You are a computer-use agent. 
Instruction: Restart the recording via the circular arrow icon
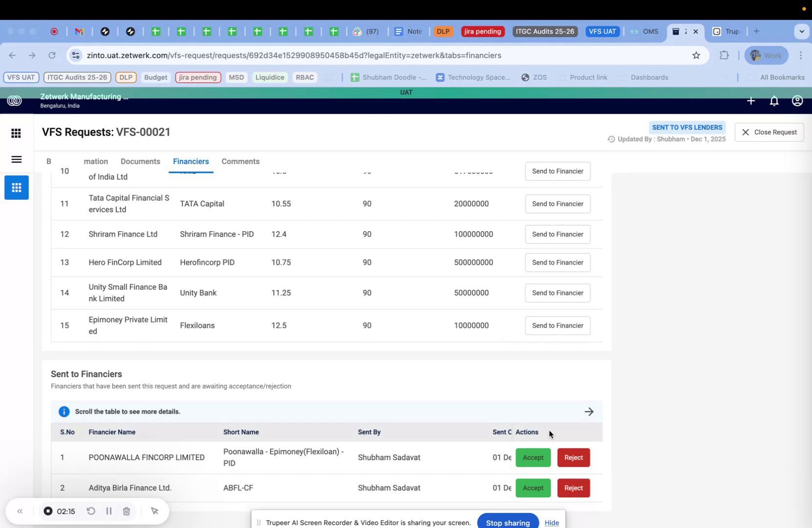(91, 511)
